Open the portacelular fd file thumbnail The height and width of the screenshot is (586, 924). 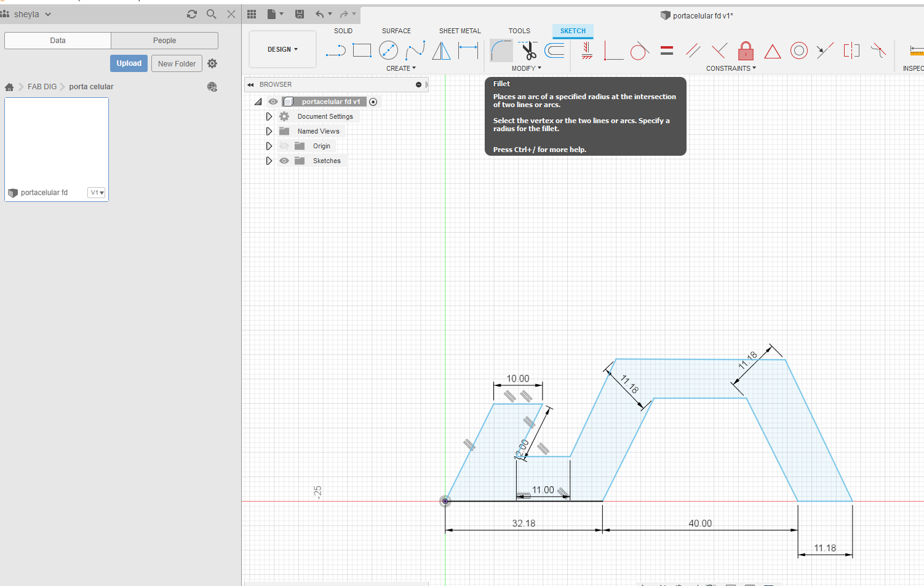57,142
